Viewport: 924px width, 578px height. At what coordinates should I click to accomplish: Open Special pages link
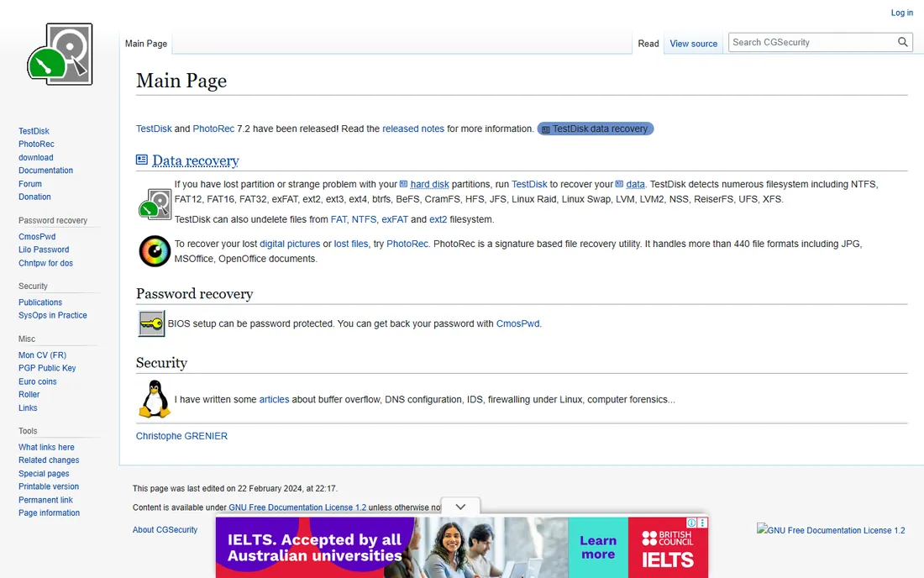click(x=44, y=473)
